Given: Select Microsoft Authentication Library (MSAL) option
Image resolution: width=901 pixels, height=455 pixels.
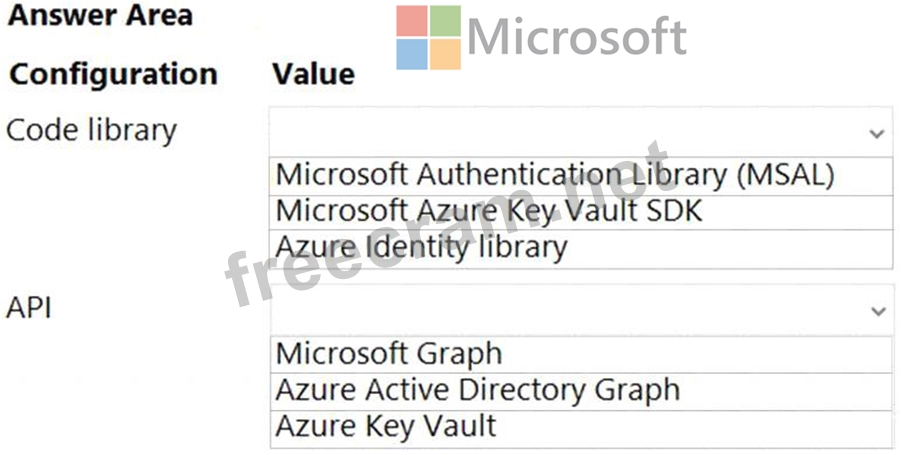Looking at the screenshot, I should 555,175.
